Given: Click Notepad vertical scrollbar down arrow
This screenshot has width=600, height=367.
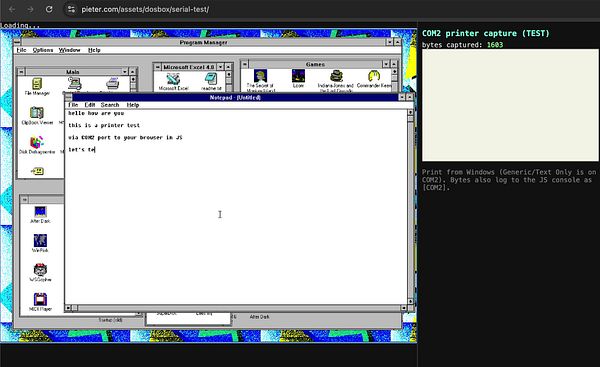Looking at the screenshot, I should pyautogui.click(x=410, y=302).
